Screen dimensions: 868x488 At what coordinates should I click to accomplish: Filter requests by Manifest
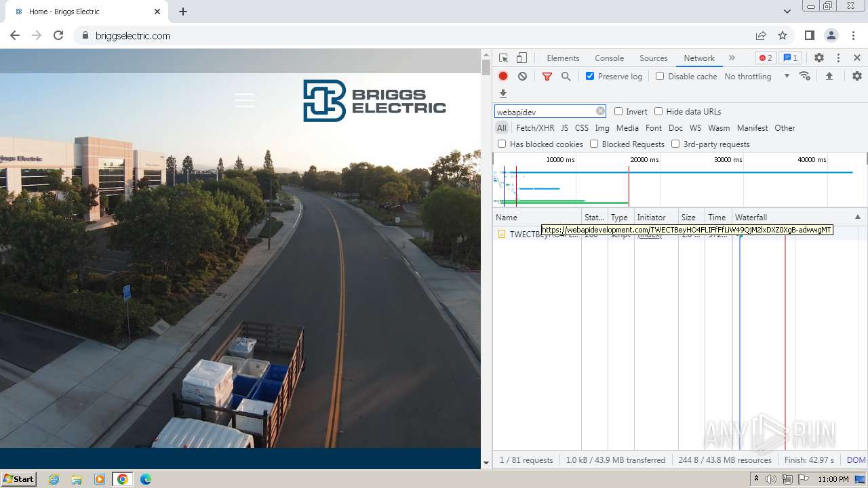752,128
